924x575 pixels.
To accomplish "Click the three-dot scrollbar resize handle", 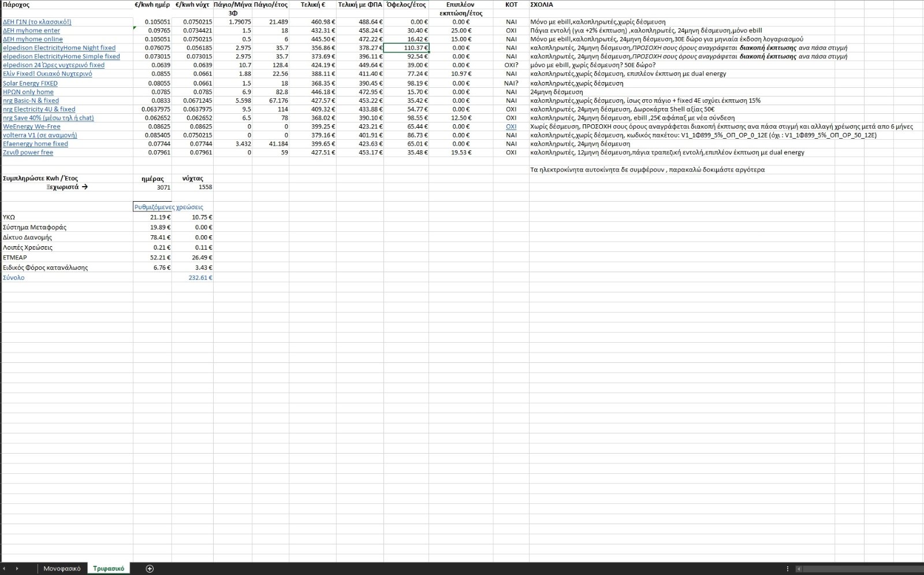I will point(788,569).
